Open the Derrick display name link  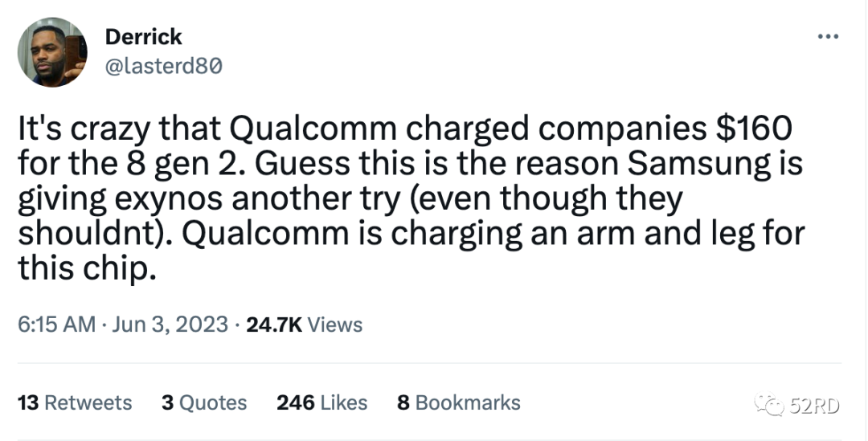[143, 36]
